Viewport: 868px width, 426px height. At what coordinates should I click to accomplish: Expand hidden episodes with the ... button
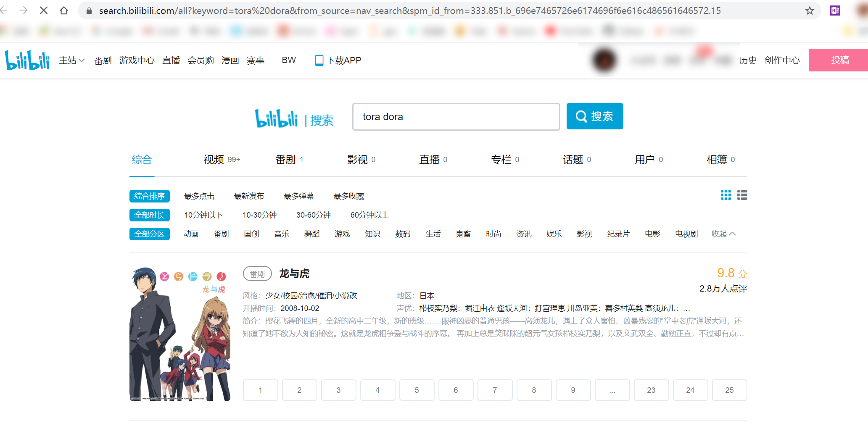click(612, 390)
